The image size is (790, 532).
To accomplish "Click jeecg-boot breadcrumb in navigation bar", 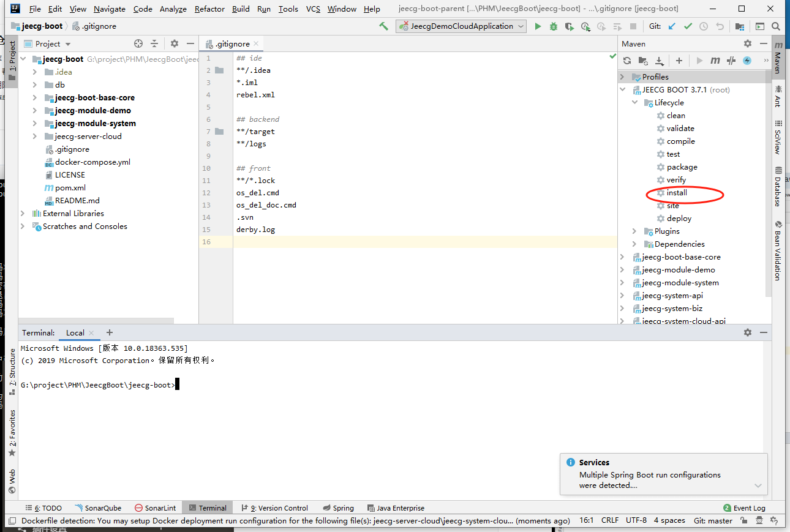I will pos(37,26).
